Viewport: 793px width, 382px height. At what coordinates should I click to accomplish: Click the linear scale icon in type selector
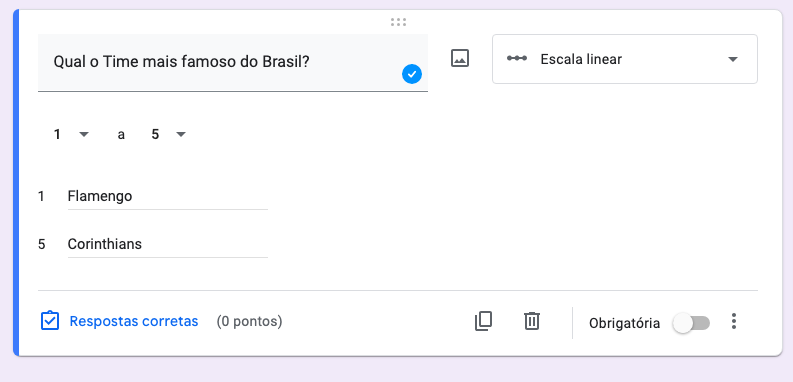click(x=517, y=59)
